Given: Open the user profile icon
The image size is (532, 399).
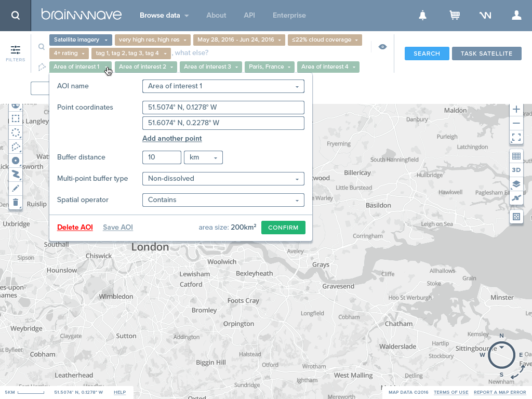Looking at the screenshot, I should (x=516, y=15).
